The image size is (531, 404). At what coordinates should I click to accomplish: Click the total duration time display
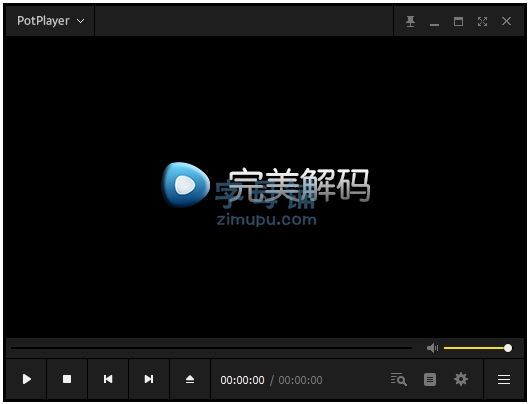tap(300, 380)
